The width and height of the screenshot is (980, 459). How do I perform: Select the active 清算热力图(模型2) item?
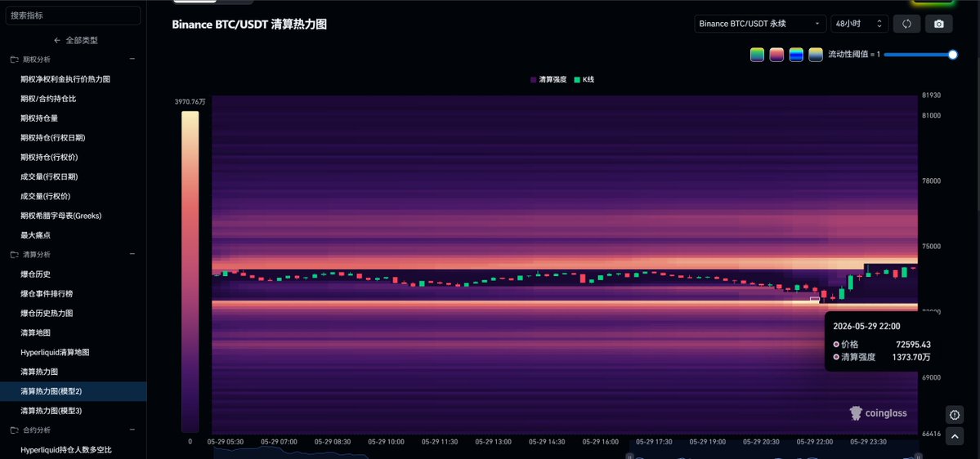pyautogui.click(x=73, y=391)
